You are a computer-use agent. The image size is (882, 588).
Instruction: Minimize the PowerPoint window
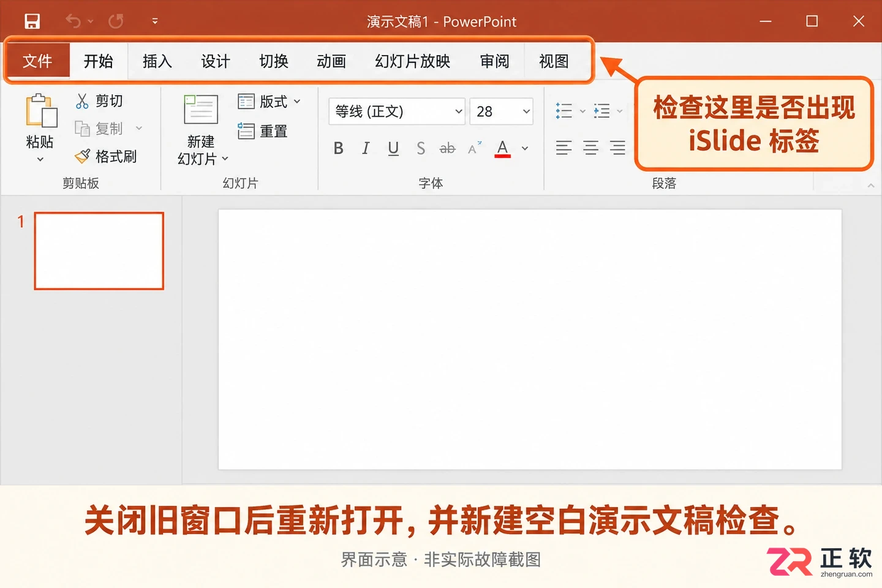click(766, 21)
